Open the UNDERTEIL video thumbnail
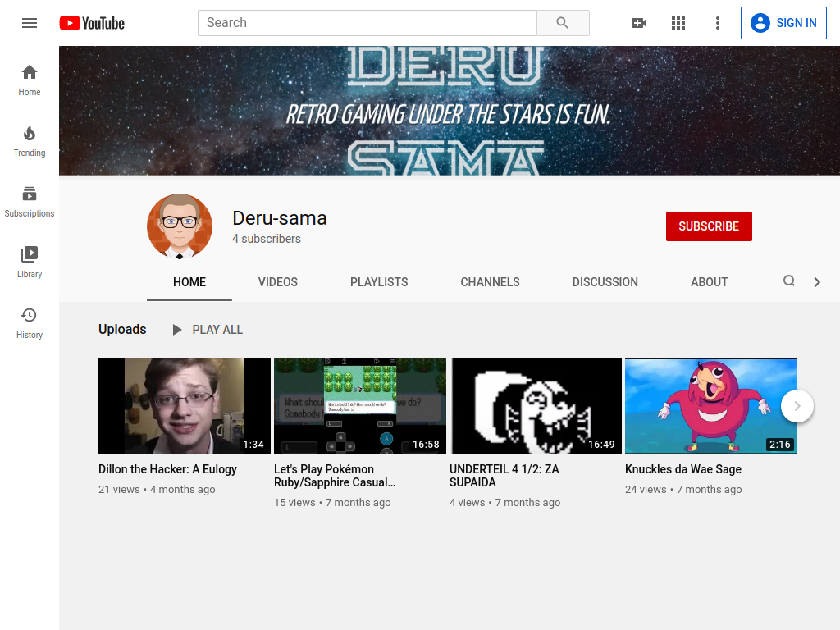Viewport: 840px width, 630px height. [536, 406]
